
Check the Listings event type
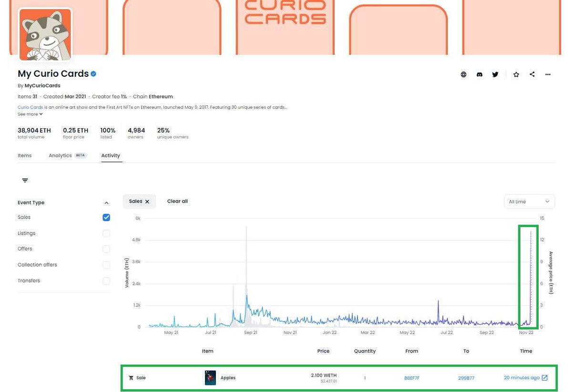[x=106, y=233]
